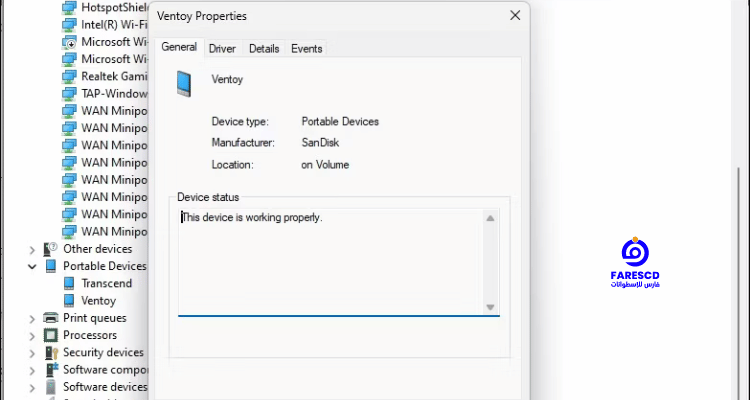Select the Ventoy device in tree

[x=99, y=300]
